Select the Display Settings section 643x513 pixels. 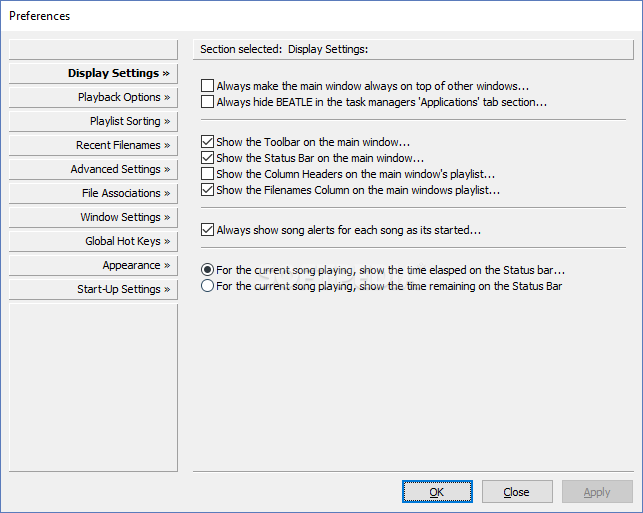93,73
